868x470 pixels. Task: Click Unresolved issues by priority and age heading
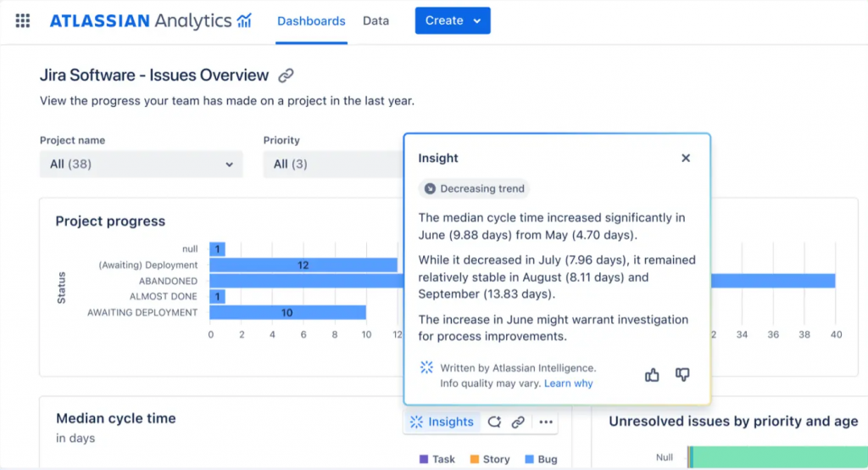[733, 422]
